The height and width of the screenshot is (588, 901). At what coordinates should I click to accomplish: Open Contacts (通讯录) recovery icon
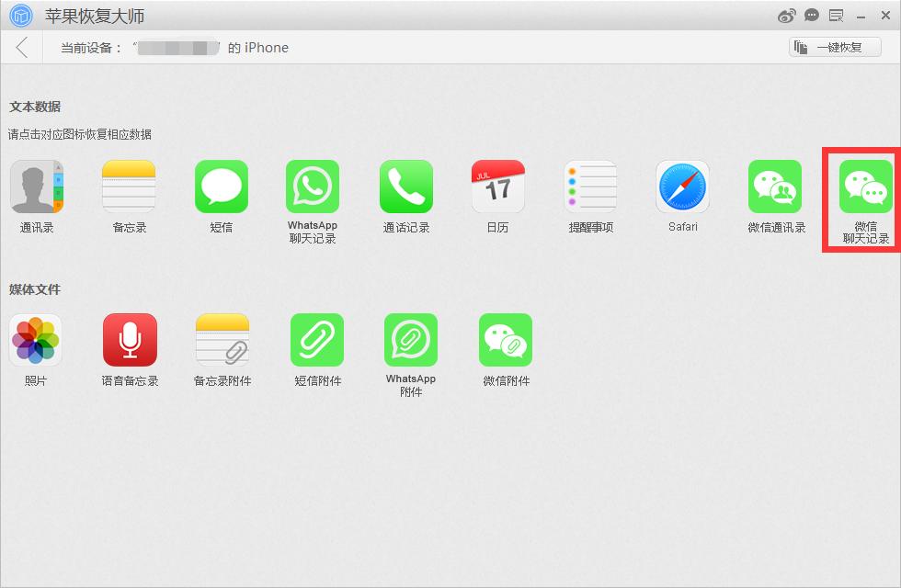pyautogui.click(x=36, y=186)
